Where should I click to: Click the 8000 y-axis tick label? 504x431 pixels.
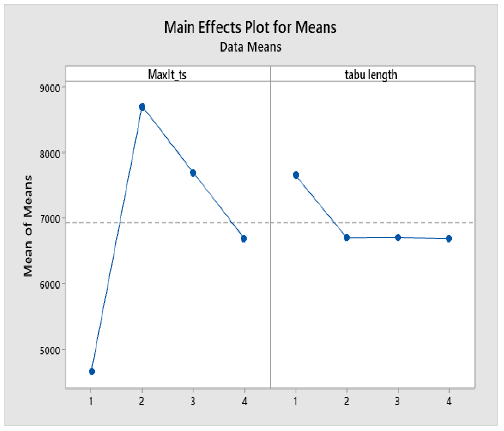(x=50, y=154)
